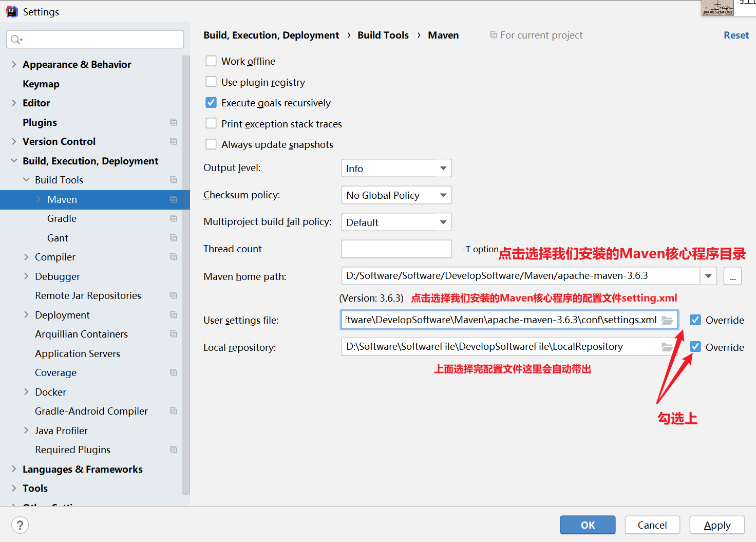Expand the Debugger node
The image size is (756, 542).
pos(26,276)
